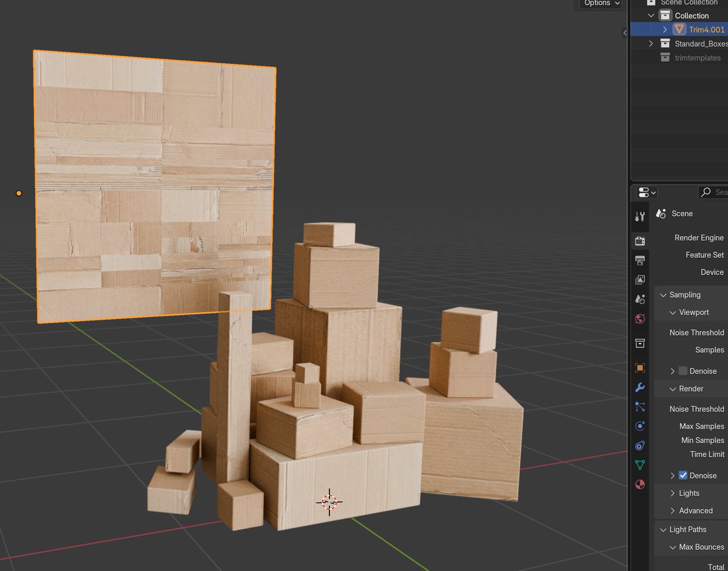Screen dimensions: 728x571
Task: Open the Options dropdown in viewport header
Action: click(x=601, y=4)
